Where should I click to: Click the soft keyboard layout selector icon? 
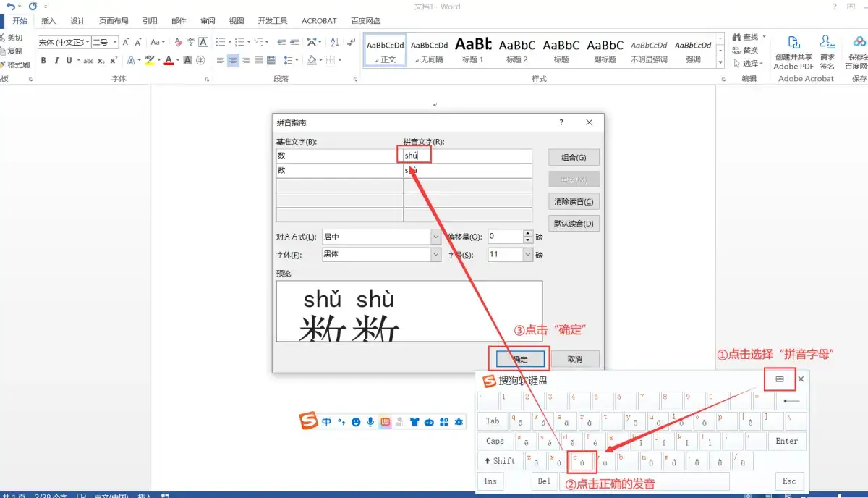tap(779, 379)
